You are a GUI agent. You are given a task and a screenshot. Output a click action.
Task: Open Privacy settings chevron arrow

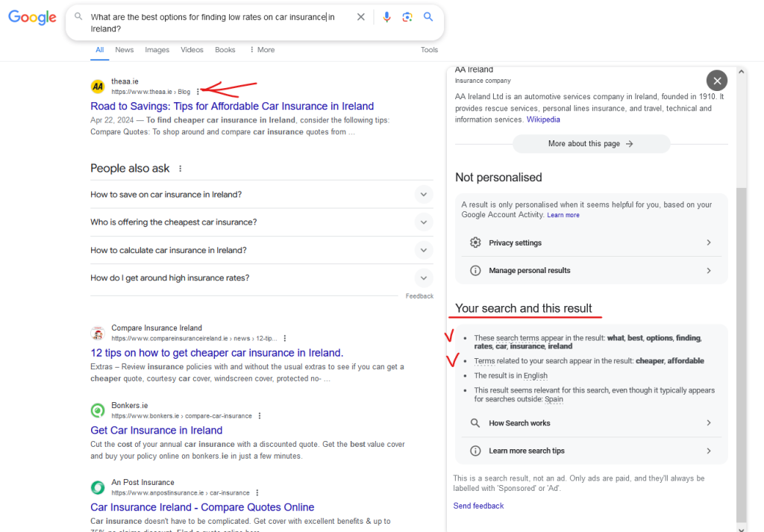click(709, 242)
